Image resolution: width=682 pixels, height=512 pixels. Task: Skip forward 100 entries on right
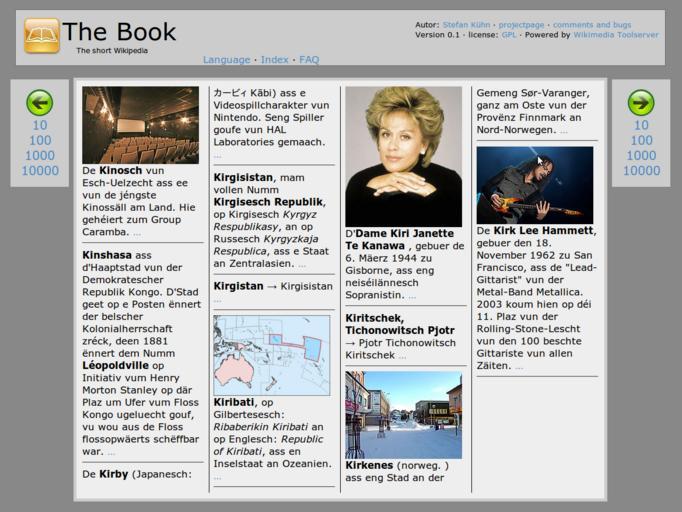click(x=641, y=141)
